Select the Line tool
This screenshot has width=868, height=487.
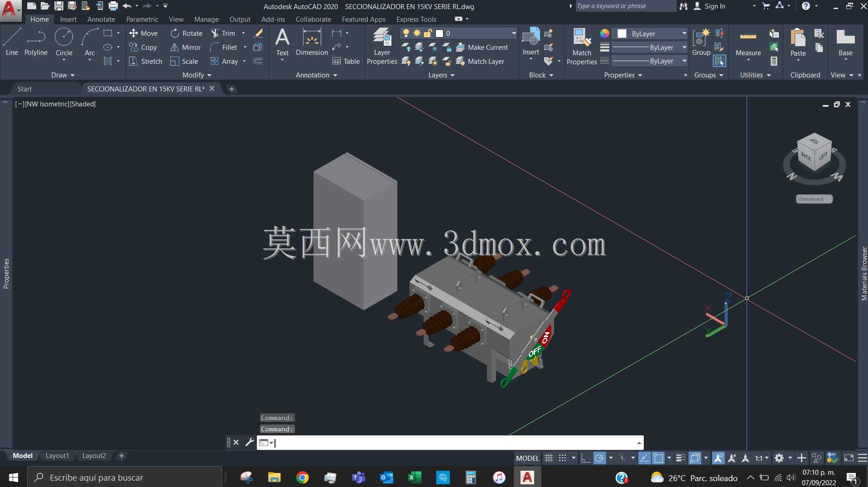[x=12, y=42]
